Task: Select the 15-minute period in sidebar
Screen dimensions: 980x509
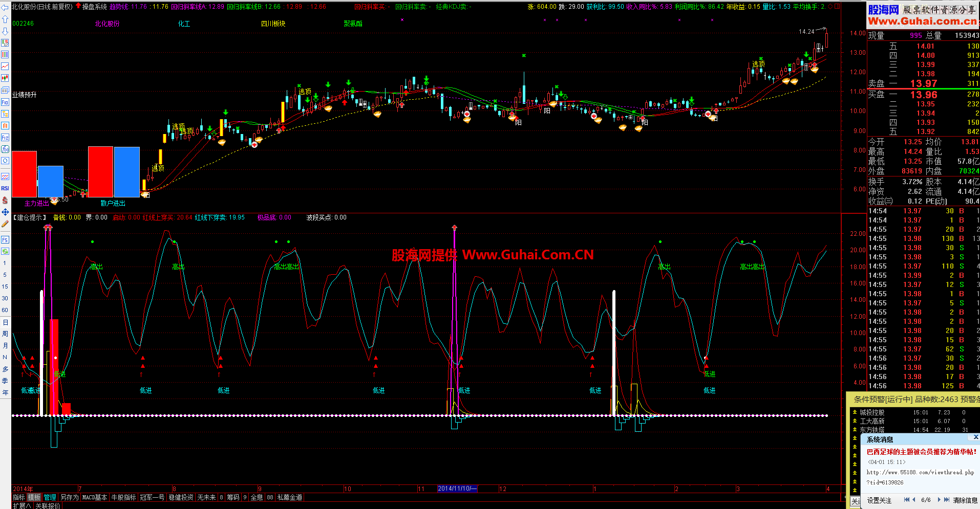Action: pos(5,286)
